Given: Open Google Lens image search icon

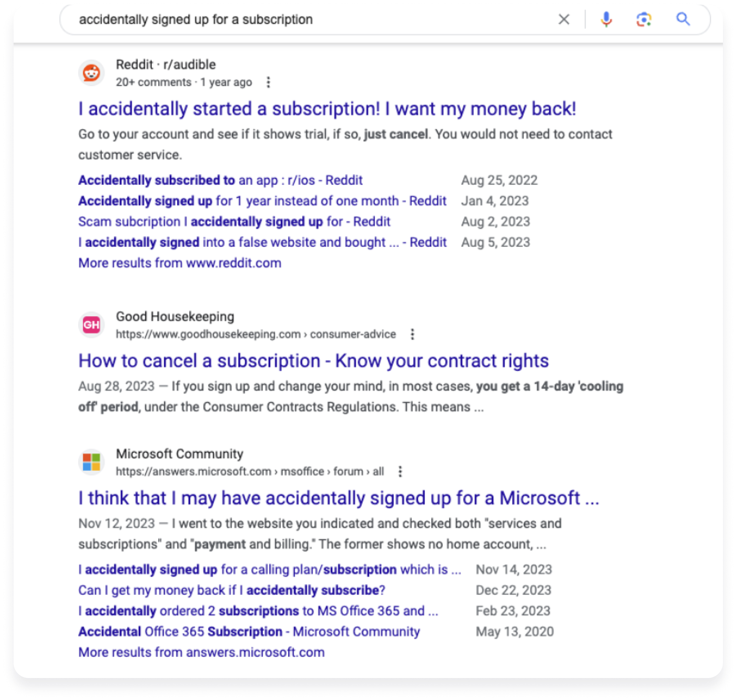Looking at the screenshot, I should point(644,19).
